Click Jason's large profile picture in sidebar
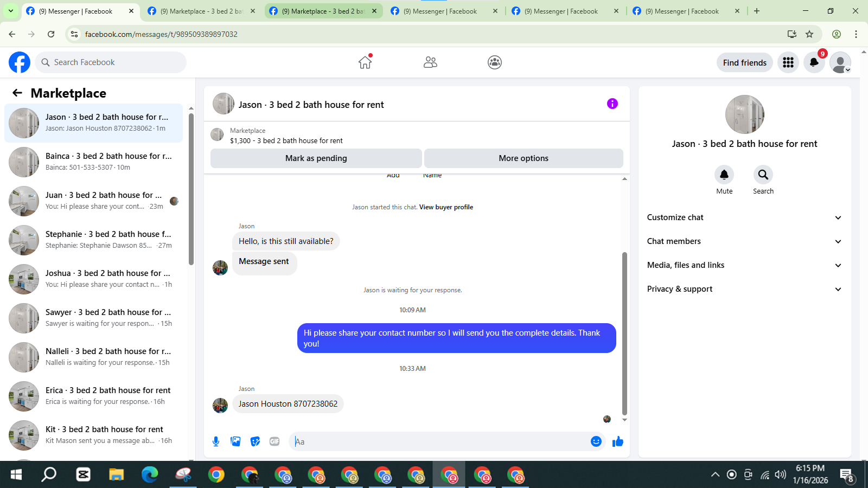The width and height of the screenshot is (868, 488). pos(744,114)
